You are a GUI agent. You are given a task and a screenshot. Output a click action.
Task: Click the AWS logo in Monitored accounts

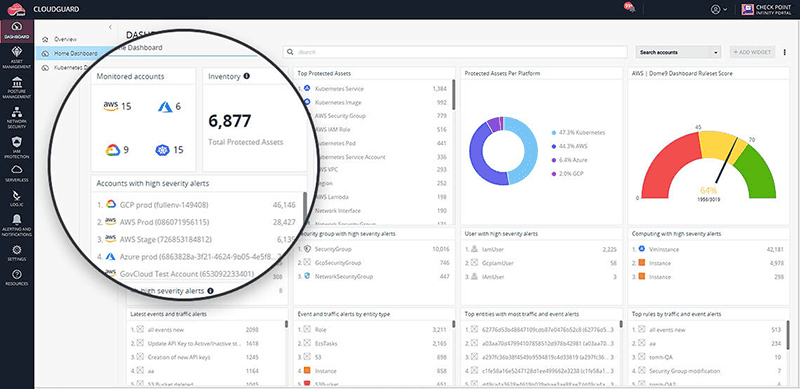pos(111,106)
